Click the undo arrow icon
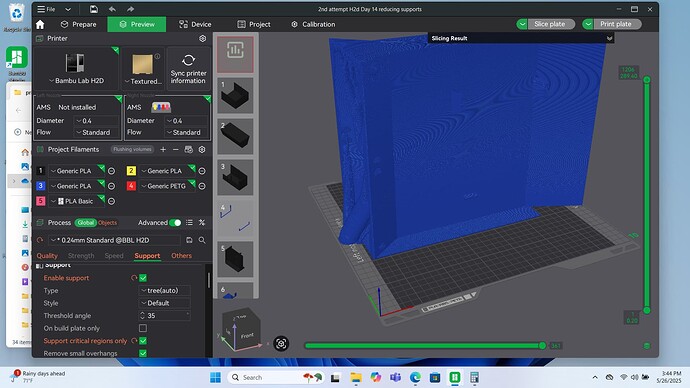The height and width of the screenshot is (388, 690). (112, 9)
